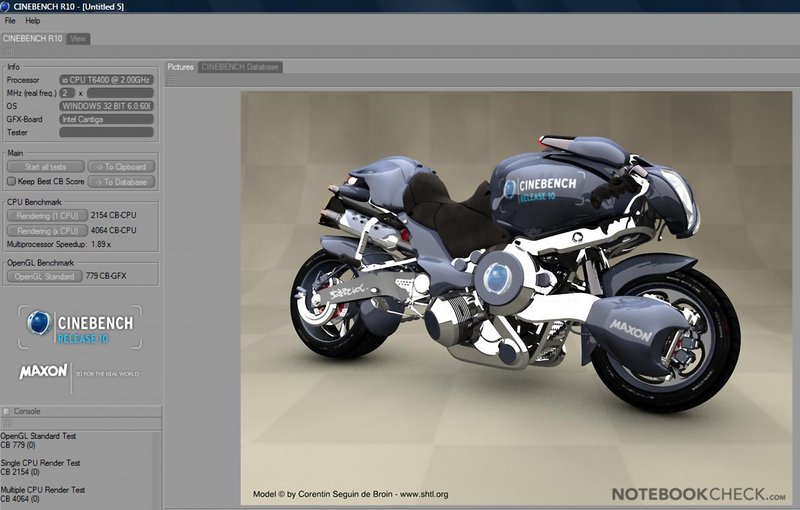This screenshot has width=800, height=510.
Task: Click the Cinebench Release 10 logo
Action: click(x=80, y=327)
